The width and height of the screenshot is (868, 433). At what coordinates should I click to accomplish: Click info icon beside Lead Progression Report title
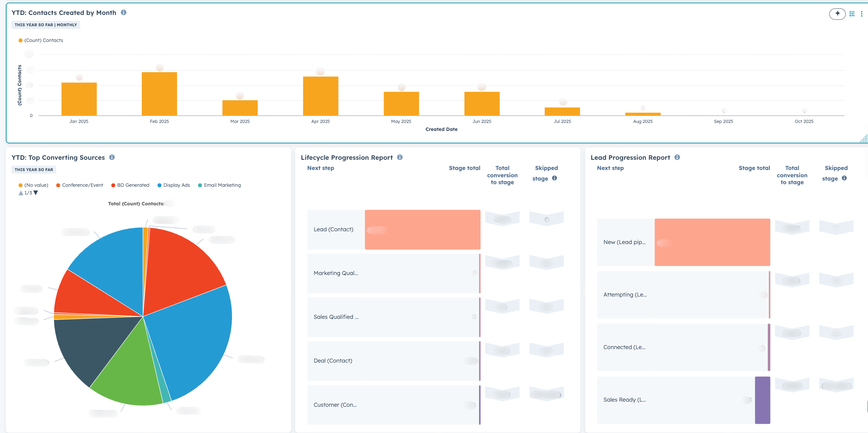pos(677,157)
